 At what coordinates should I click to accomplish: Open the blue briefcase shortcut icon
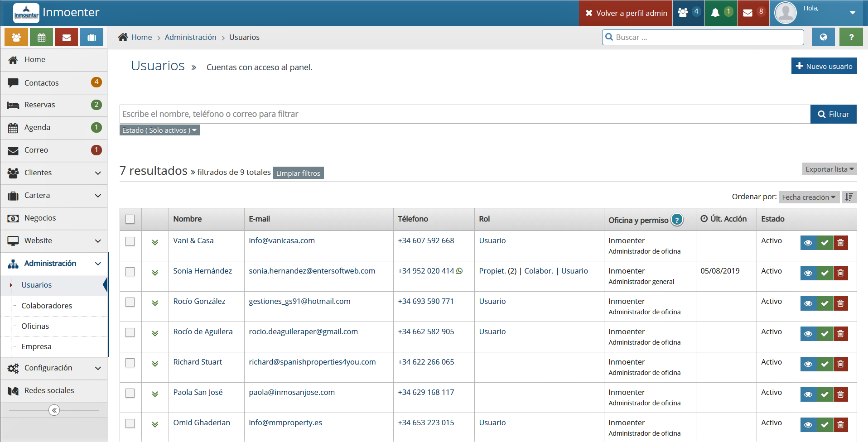(x=92, y=37)
